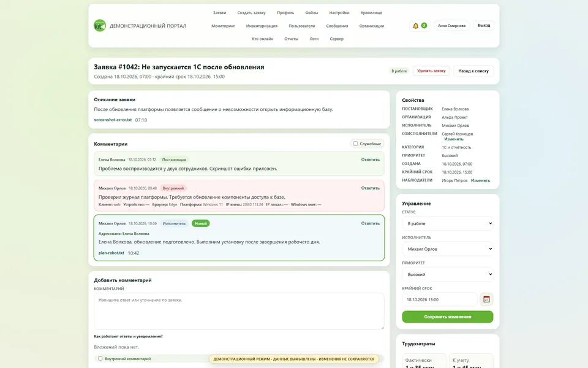
Task: Open Сообщения in the menu
Action: point(337,26)
